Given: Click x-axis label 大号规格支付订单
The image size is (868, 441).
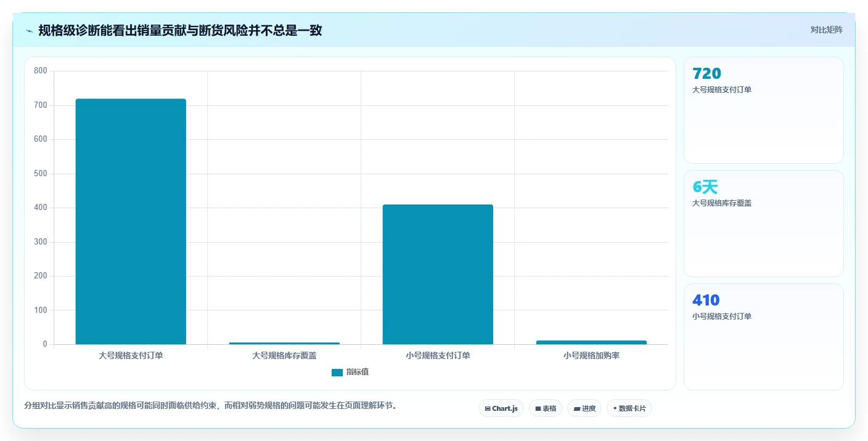Looking at the screenshot, I should click(x=131, y=356).
